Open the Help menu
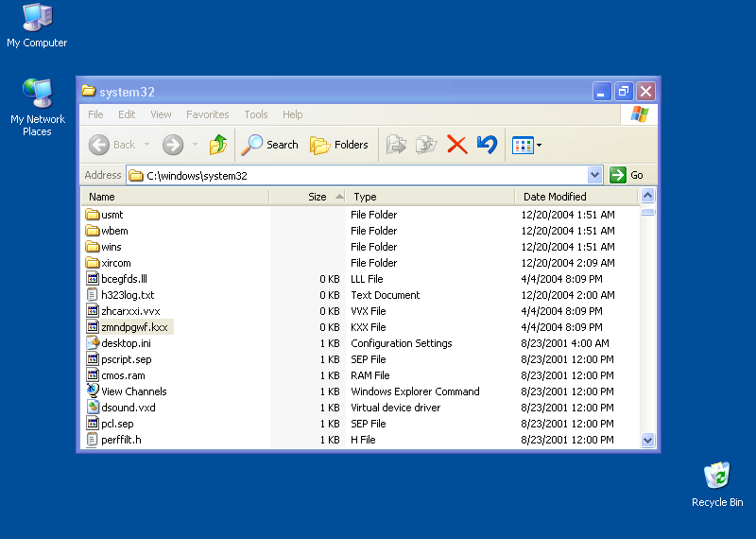 (293, 114)
